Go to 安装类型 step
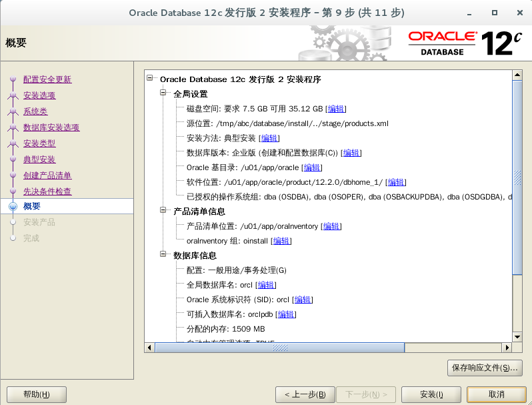This screenshot has width=532, height=405. click(x=39, y=143)
